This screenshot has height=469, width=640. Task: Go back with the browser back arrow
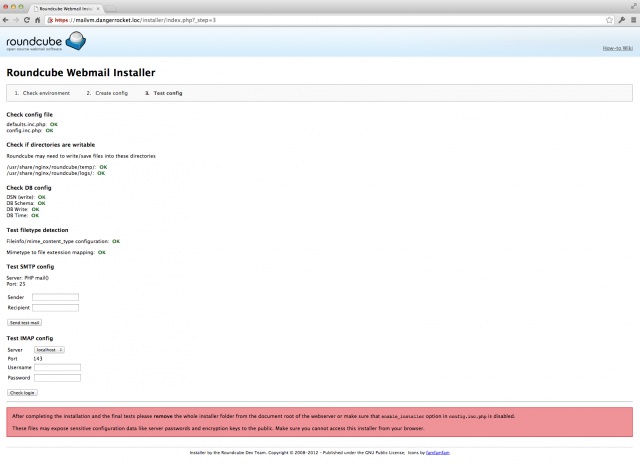(5, 20)
